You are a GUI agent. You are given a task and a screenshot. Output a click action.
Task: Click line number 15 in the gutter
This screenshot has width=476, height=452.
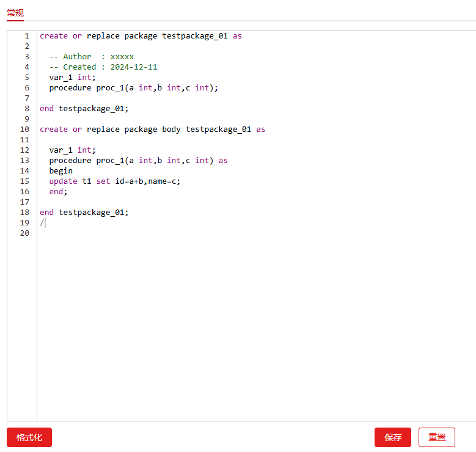tap(24, 181)
